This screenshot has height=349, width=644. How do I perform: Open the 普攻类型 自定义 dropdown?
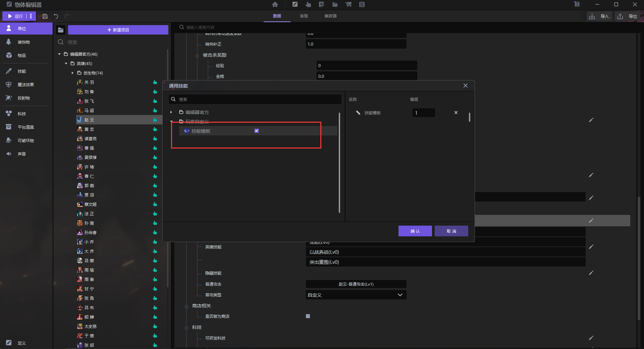point(356,295)
